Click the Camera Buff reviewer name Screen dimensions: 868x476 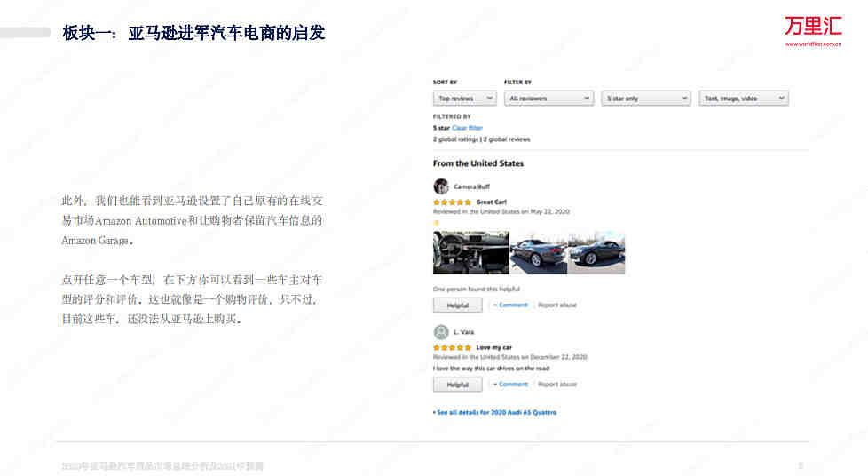(471, 186)
